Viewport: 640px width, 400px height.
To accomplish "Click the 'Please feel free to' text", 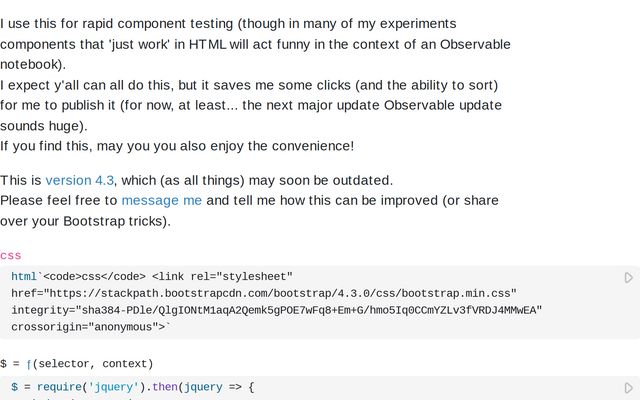I will pyautogui.click(x=58, y=200).
